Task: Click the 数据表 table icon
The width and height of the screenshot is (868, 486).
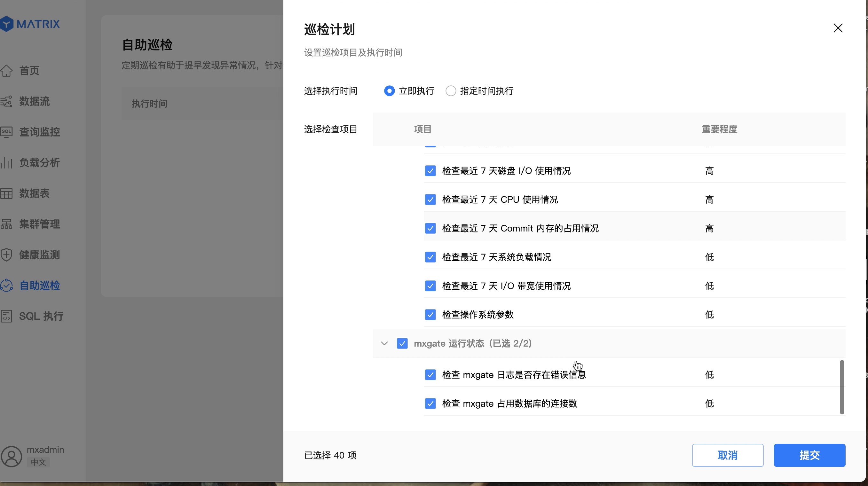Action: click(x=6, y=193)
